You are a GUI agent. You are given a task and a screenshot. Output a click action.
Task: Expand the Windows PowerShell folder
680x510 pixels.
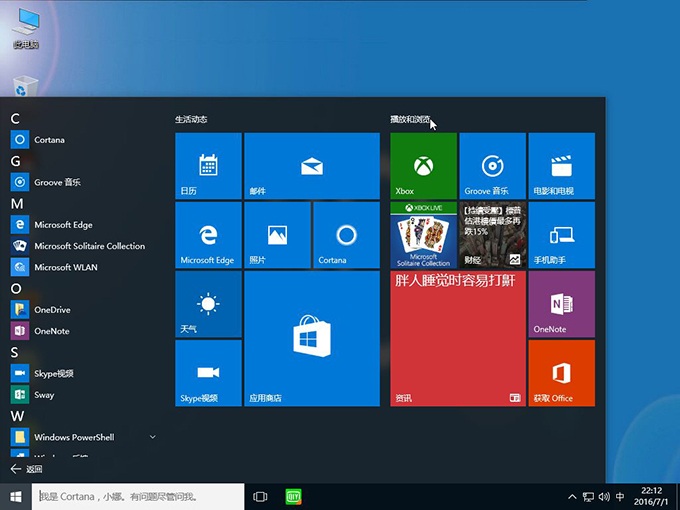(x=153, y=437)
